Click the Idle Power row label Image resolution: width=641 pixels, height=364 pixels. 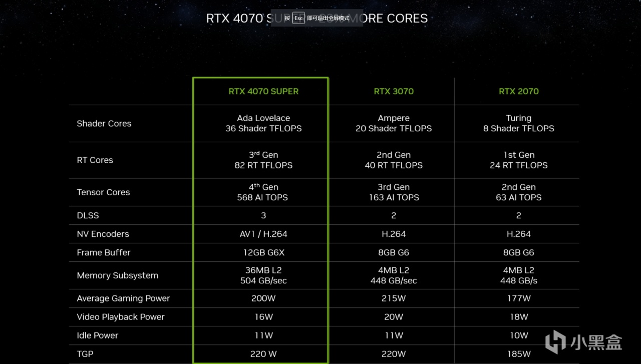[98, 335]
